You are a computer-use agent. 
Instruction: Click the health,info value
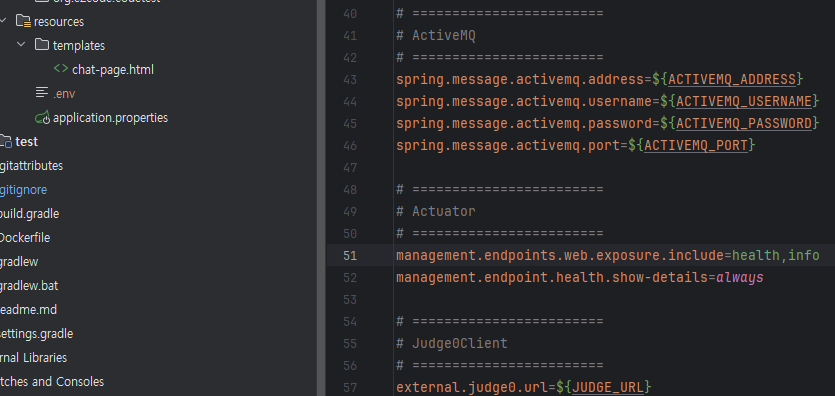(776, 255)
